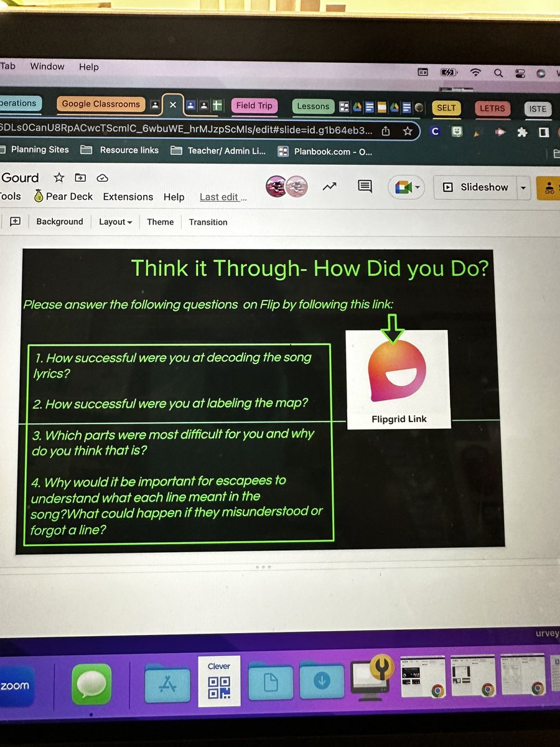The height and width of the screenshot is (747, 560).
Task: Open the LETRS tab group
Action: coord(492,108)
